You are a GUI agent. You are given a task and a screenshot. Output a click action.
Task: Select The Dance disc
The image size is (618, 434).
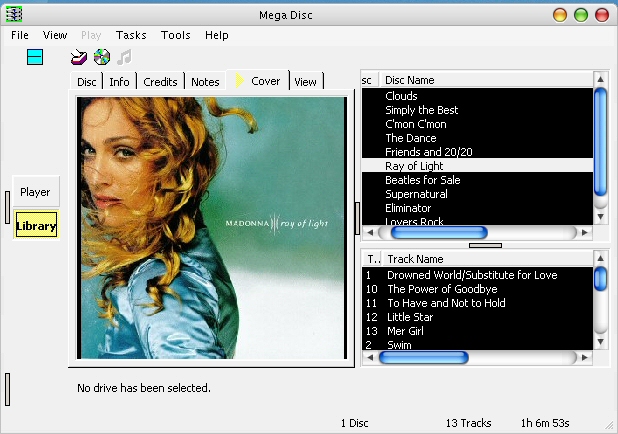[x=477, y=138]
